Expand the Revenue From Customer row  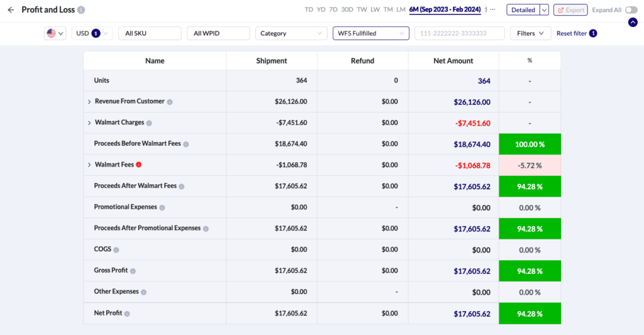[89, 102]
